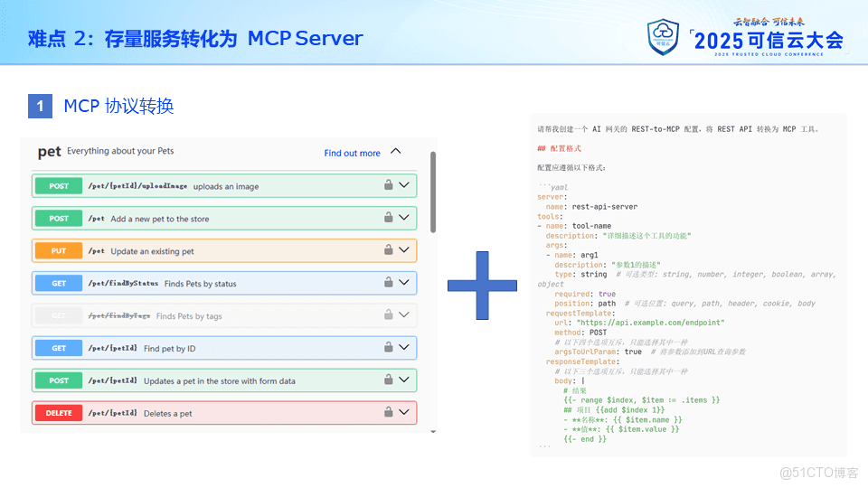Click lock icon on uploads an image row
Screen dimensions: 868x488
[x=389, y=184]
